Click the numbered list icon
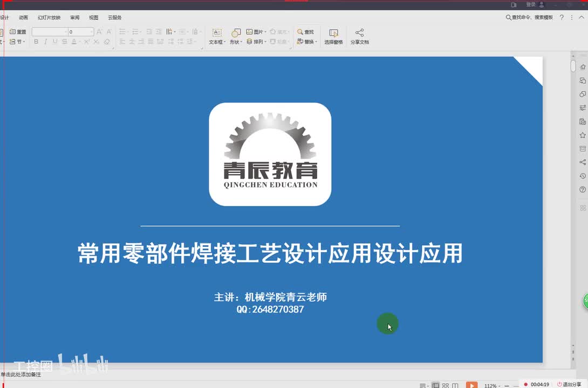The width and height of the screenshot is (588, 388). (x=135, y=32)
